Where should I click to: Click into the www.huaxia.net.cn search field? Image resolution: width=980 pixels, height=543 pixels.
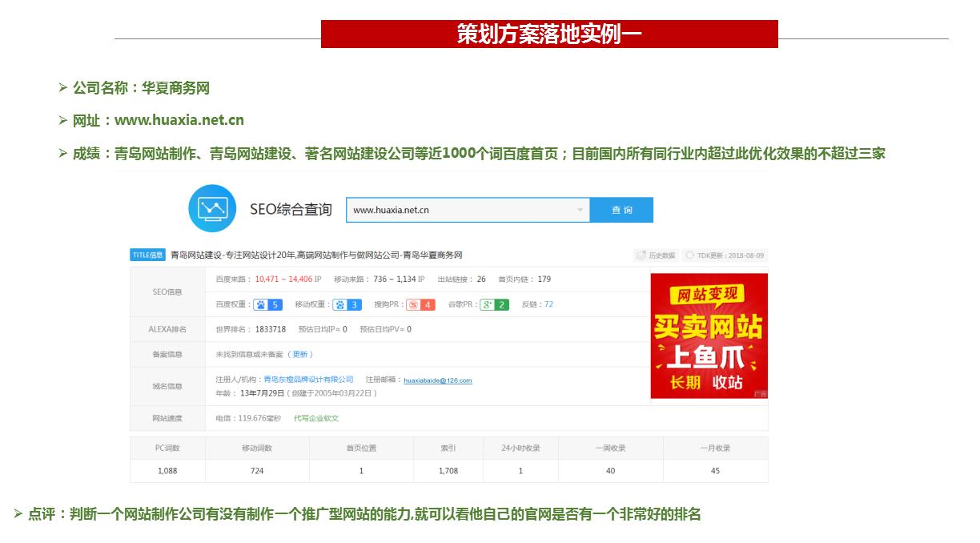(468, 211)
